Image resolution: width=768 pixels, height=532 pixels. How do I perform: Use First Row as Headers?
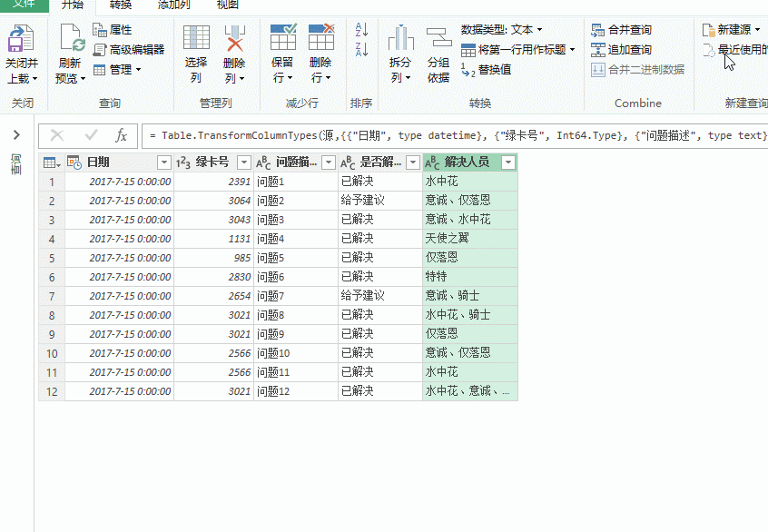click(517, 49)
